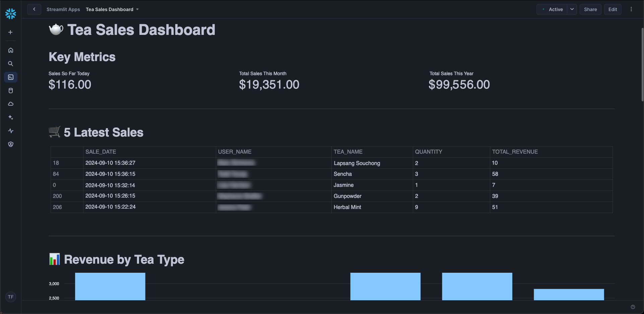Click the help question mark icon
Viewport: 644px width, 314px height.
coord(633,307)
